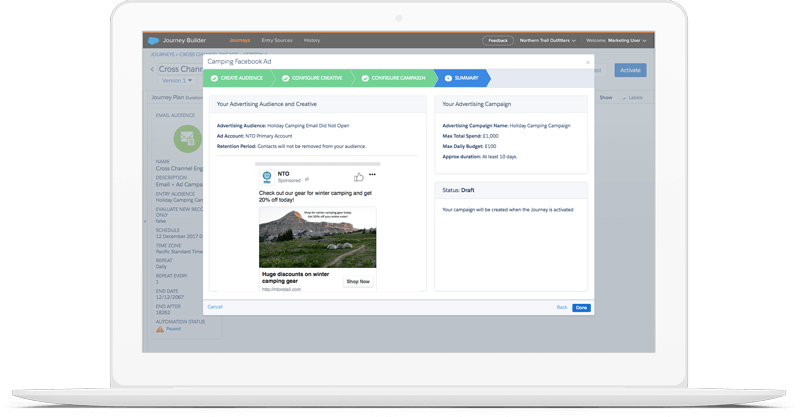This screenshot has width=800, height=417.
Task: Click the NTO profile logo in the ad
Action: 266,178
